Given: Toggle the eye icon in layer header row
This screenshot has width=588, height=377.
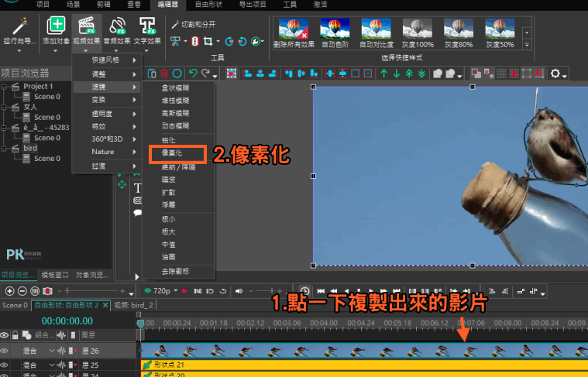Looking at the screenshot, I should click(x=5, y=335).
